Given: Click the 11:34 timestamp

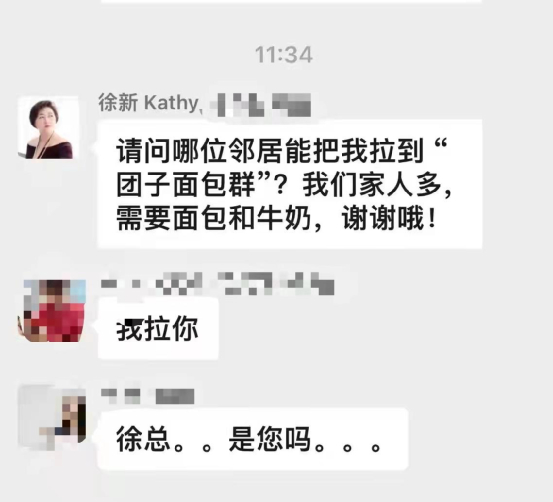Looking at the screenshot, I should pos(284,55).
